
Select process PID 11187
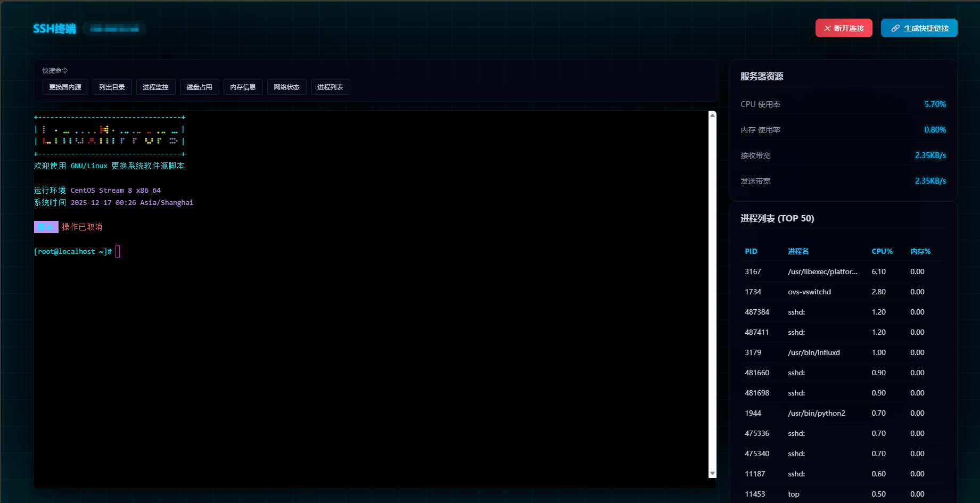tap(843, 474)
